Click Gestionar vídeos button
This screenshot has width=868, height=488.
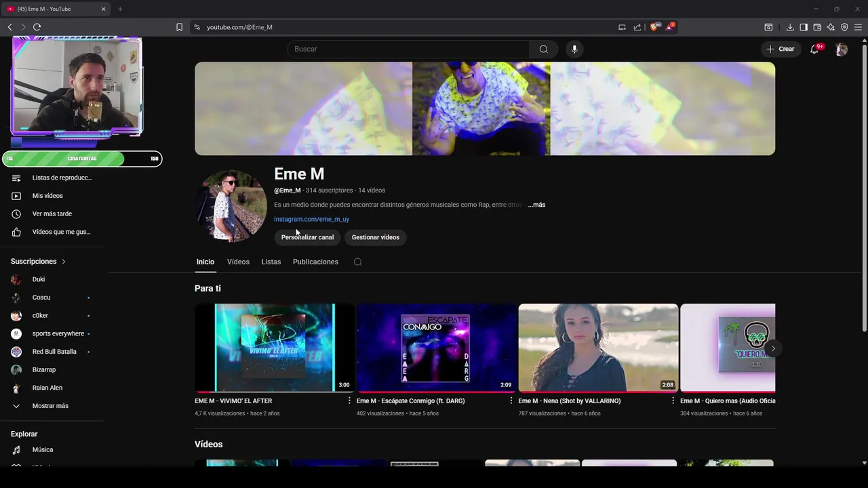[375, 237]
